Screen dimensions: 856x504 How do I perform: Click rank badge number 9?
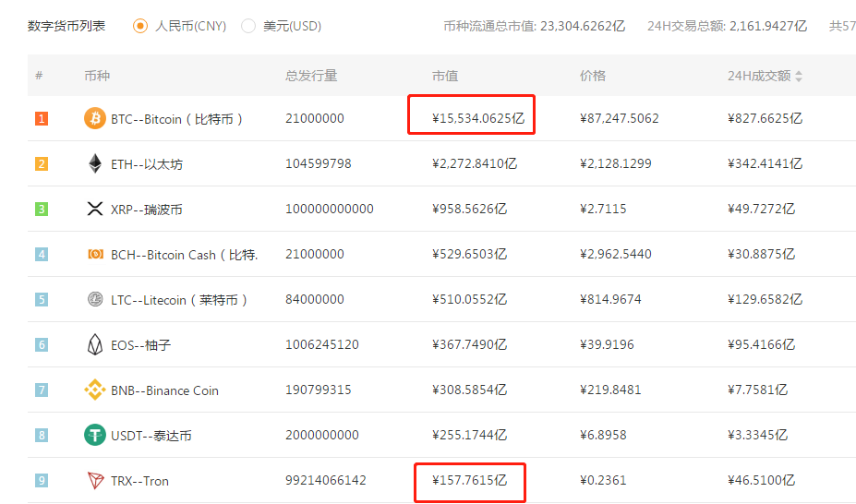(x=42, y=481)
